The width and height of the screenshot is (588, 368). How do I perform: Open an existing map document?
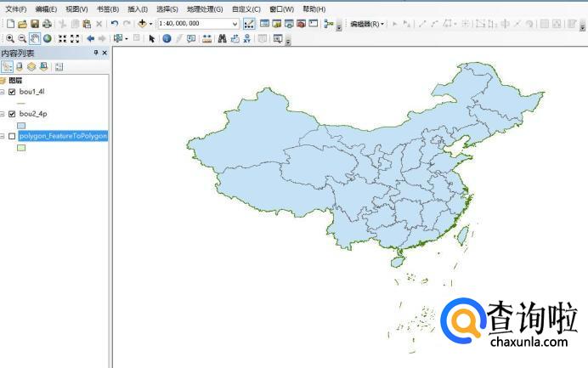[x=22, y=24]
